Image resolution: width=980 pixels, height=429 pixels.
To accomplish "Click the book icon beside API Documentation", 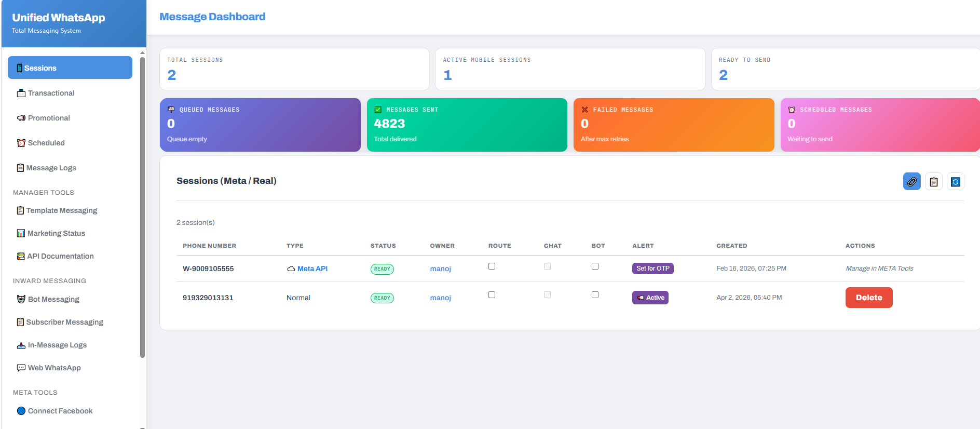I will (21, 256).
